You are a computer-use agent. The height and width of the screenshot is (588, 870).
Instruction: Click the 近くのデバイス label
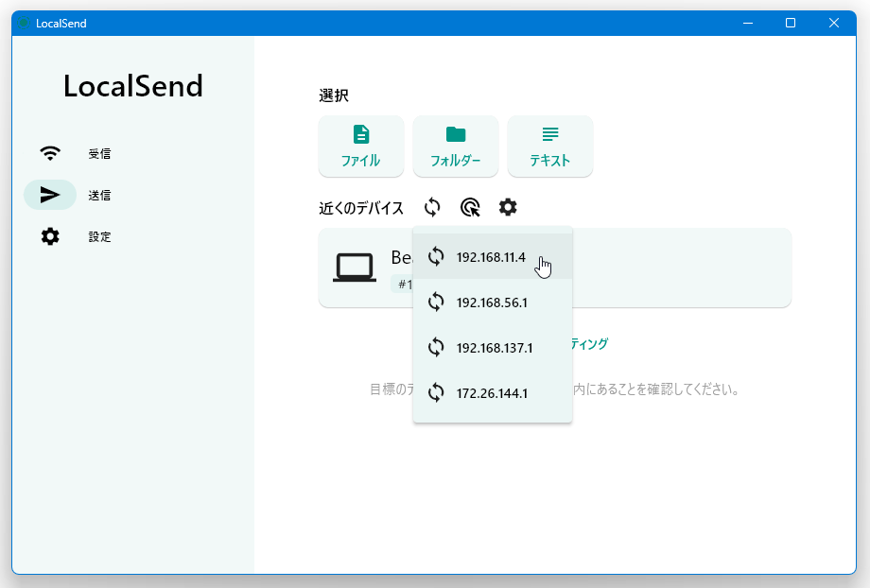pyautogui.click(x=361, y=208)
